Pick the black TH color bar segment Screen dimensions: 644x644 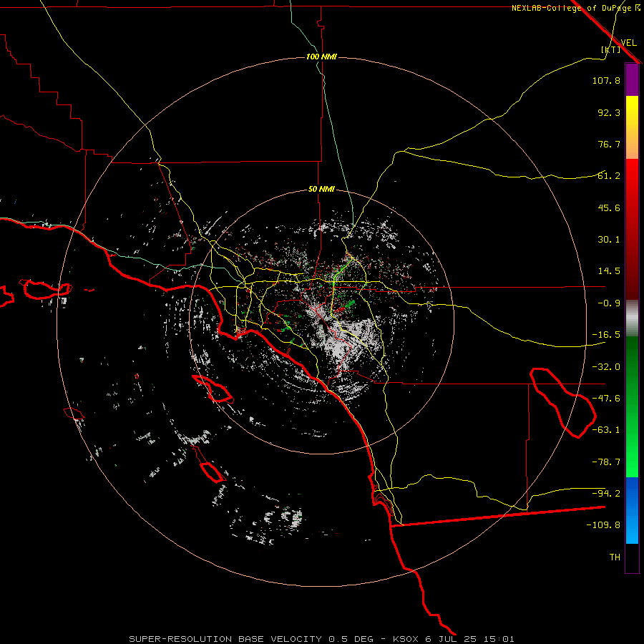(632, 557)
